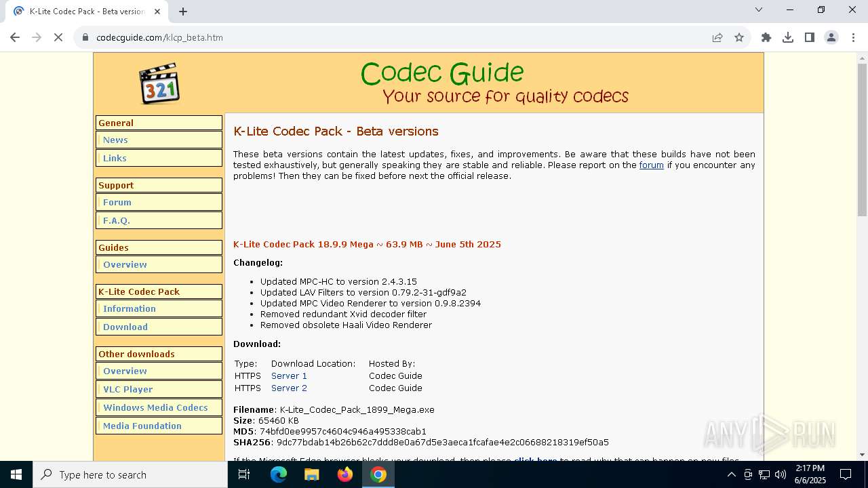Open Other downloads Overview item
The image size is (868, 488).
pos(159,371)
